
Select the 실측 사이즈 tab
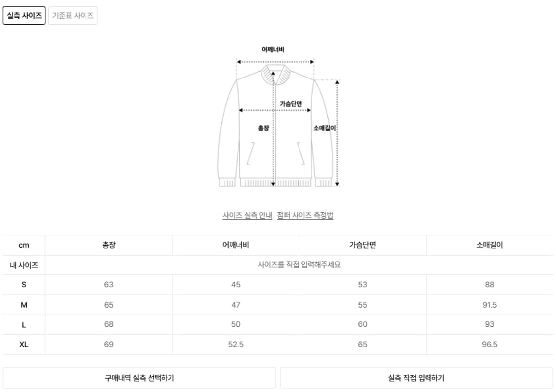click(24, 15)
